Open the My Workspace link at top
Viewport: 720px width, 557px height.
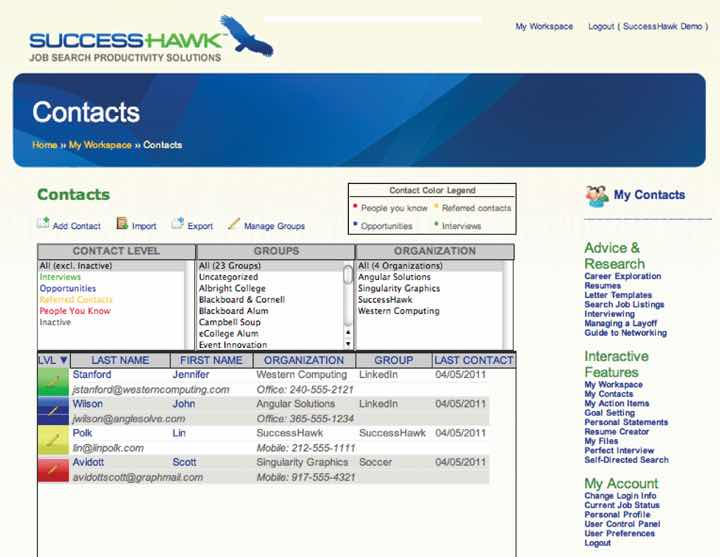[544, 27]
